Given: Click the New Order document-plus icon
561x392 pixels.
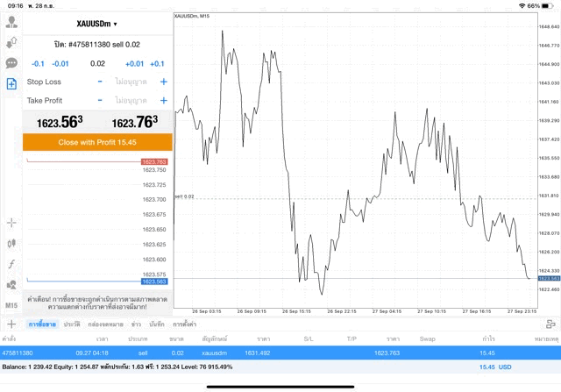Looking at the screenshot, I should click(x=11, y=84).
